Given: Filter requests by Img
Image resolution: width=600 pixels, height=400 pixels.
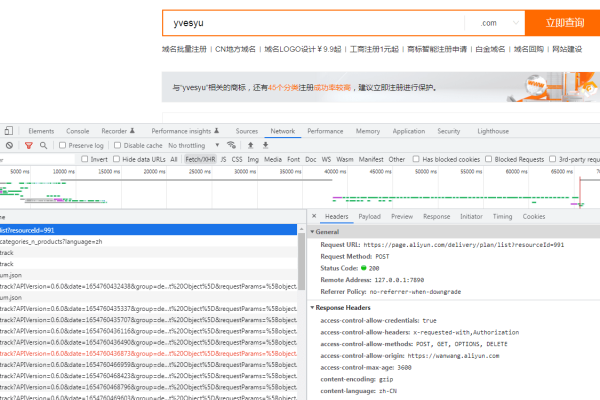Looking at the screenshot, I should click(253, 159).
